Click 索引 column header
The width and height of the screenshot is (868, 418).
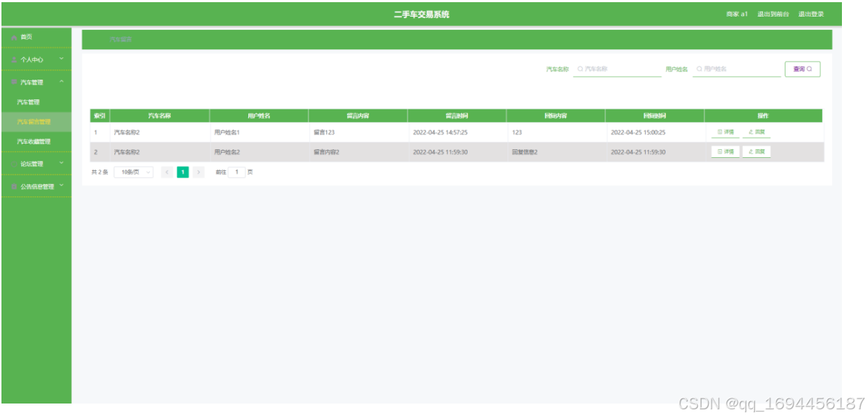coord(100,116)
